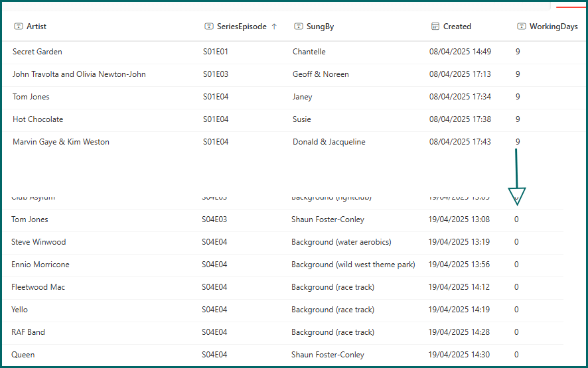Click the SungBy column type icon

coord(299,27)
